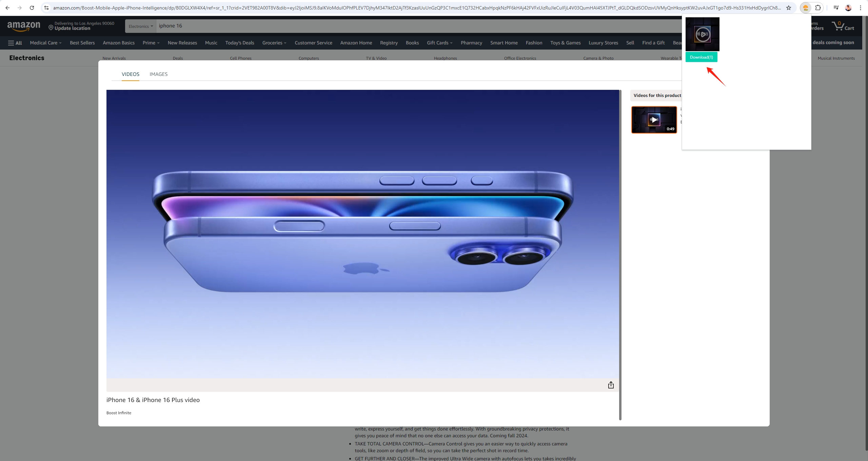Click the share icon on video

tap(610, 385)
